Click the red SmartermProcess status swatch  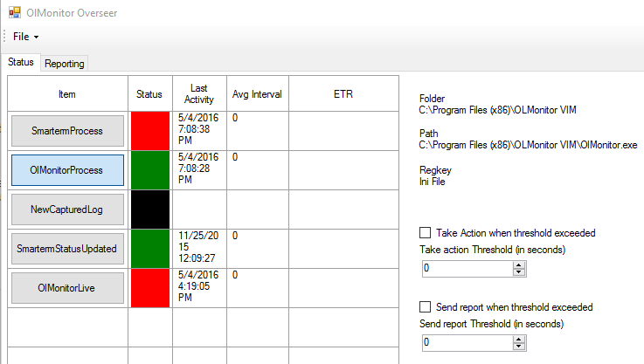pyautogui.click(x=150, y=131)
